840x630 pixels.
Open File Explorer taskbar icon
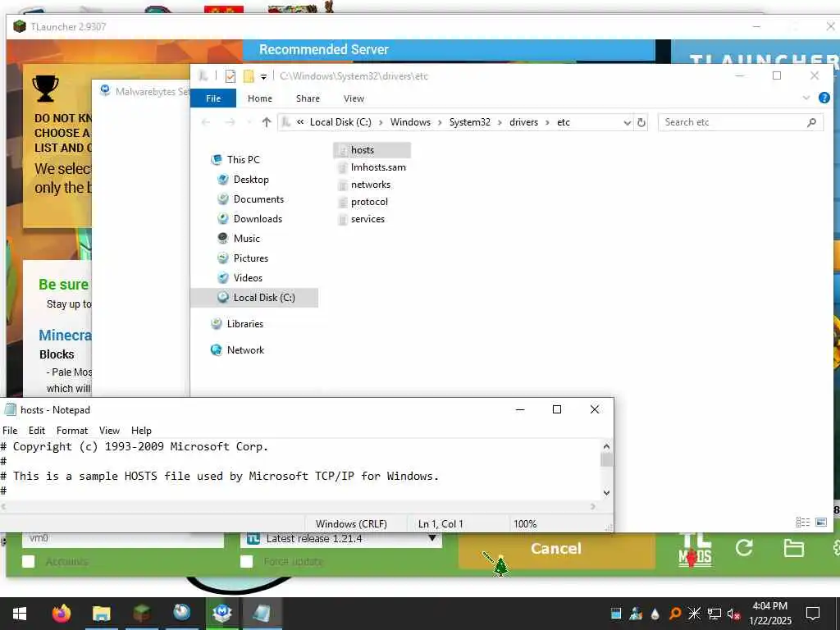pyautogui.click(x=101, y=614)
